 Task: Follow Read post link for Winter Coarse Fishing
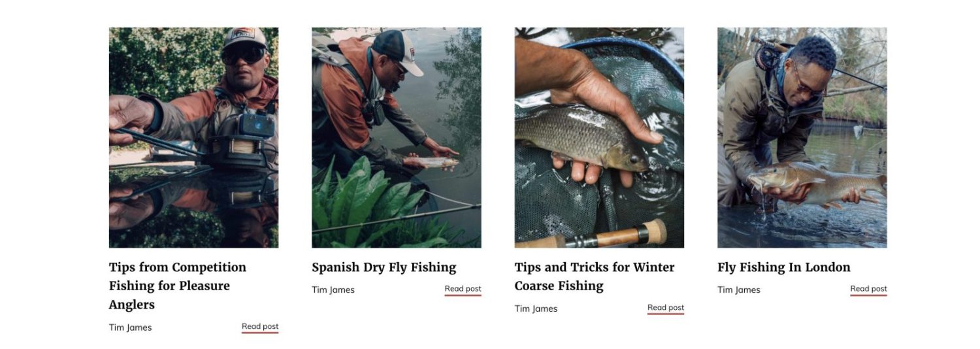click(666, 308)
